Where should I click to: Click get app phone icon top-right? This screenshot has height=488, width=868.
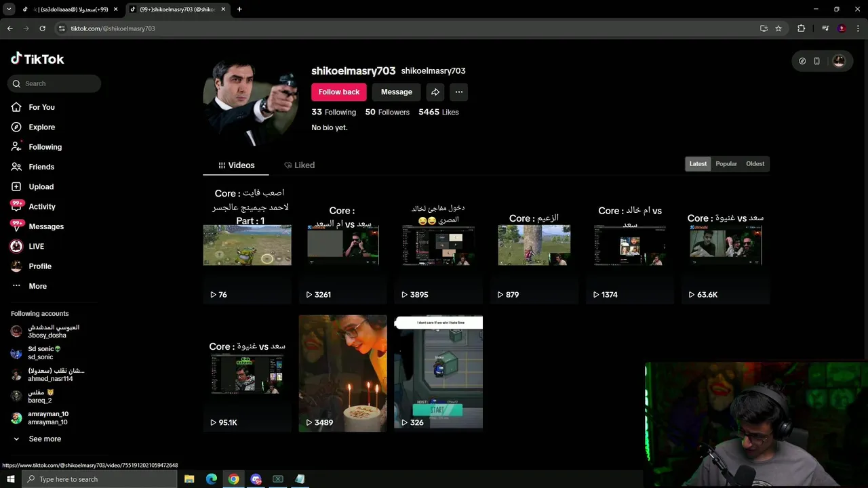(817, 61)
